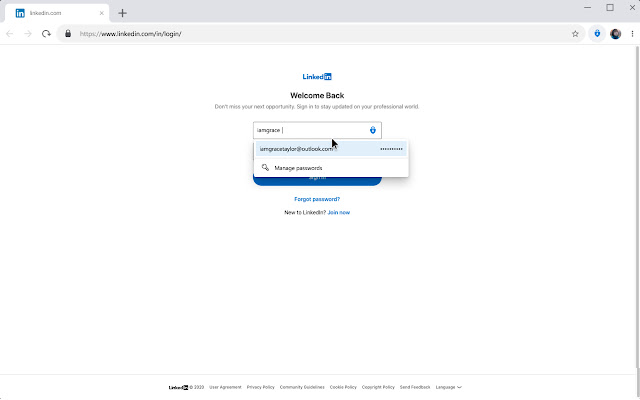
Task: Open the Copyright Policy footer link
Action: coord(378,387)
